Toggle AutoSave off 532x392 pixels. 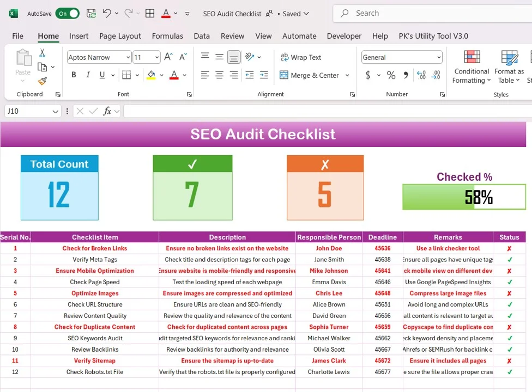click(x=68, y=13)
